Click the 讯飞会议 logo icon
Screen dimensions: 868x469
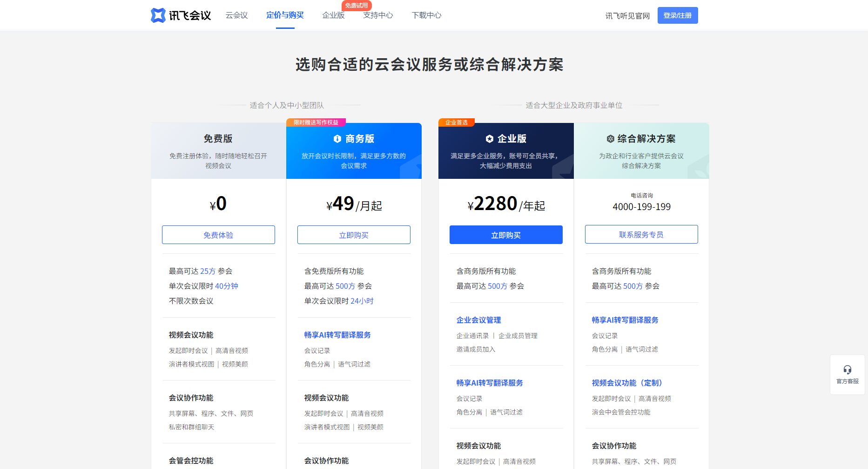pyautogui.click(x=158, y=15)
